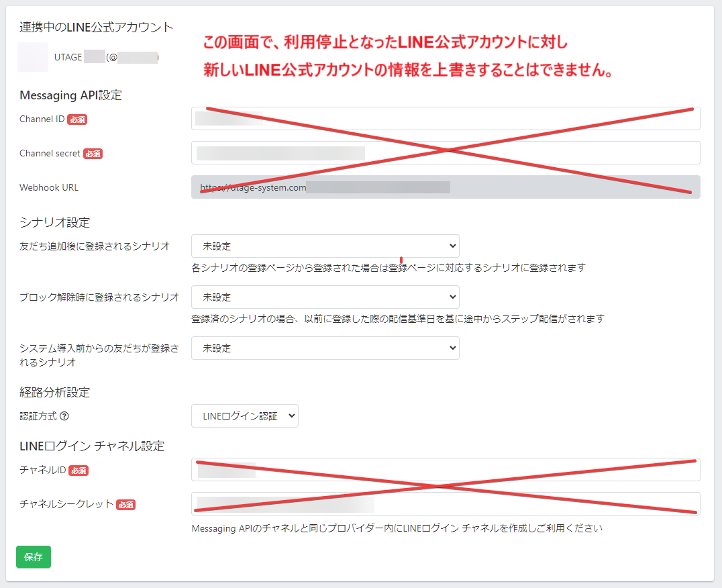This screenshot has height=588, width=722.
Task: Click the Channel secret label text
Action: point(50,154)
